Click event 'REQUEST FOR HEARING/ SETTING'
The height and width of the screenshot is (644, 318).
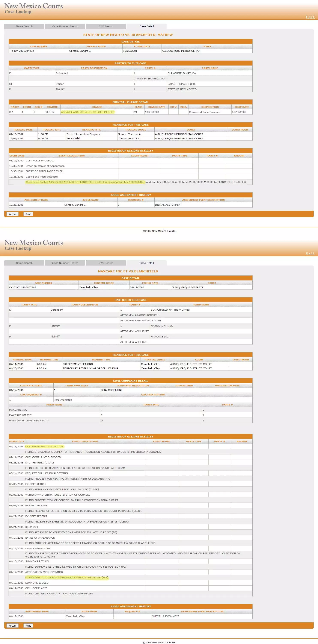47,473
